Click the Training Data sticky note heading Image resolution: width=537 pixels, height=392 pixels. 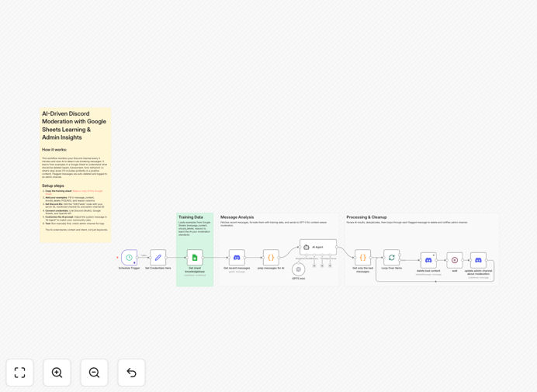pos(190,217)
